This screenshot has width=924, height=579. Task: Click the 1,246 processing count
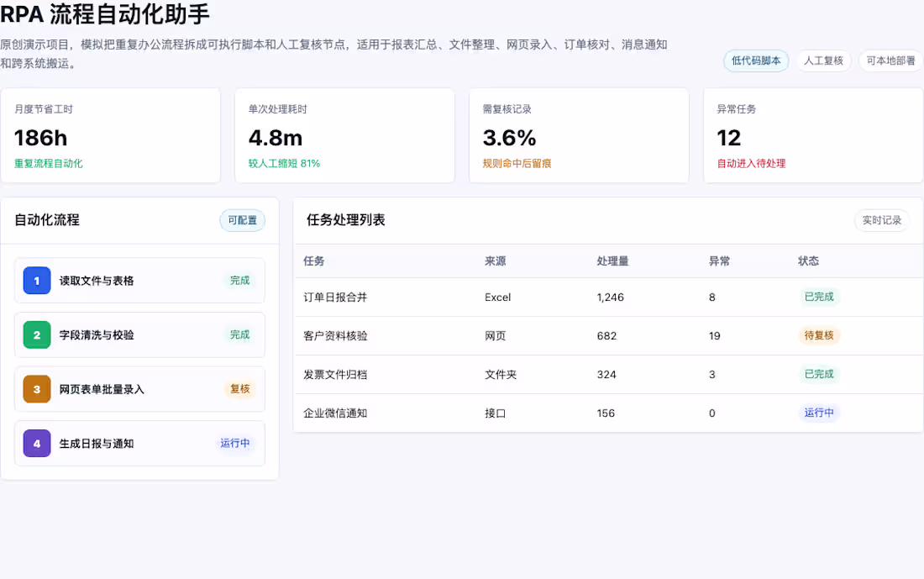coord(610,297)
